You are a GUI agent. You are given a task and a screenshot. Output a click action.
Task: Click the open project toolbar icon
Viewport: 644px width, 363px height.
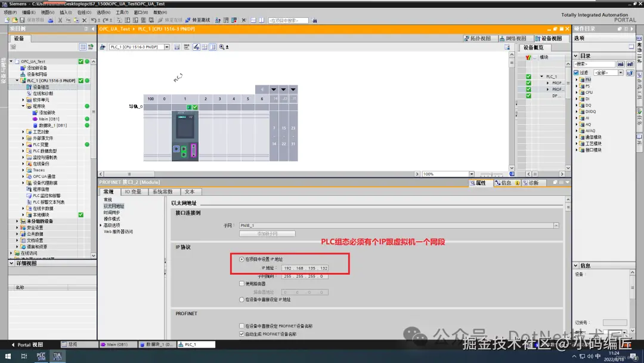14,20
